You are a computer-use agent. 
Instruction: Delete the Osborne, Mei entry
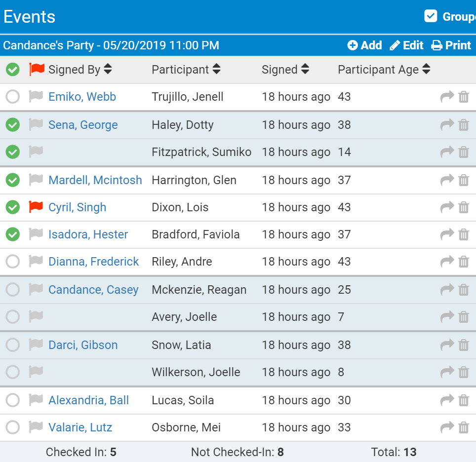coord(463,427)
